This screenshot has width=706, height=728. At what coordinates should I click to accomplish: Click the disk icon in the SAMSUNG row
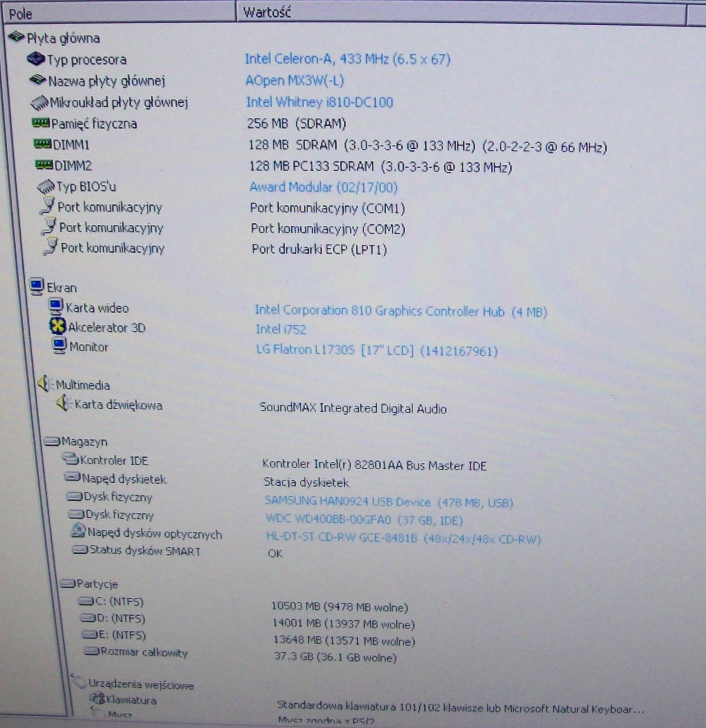74,496
